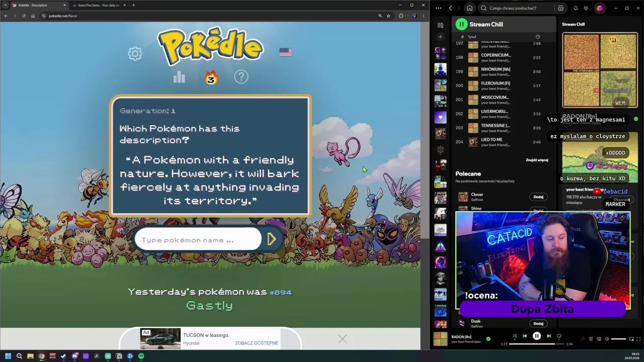The image size is (644, 362).
Task: Create a new playlist with the plus
Action: (x=440, y=37)
